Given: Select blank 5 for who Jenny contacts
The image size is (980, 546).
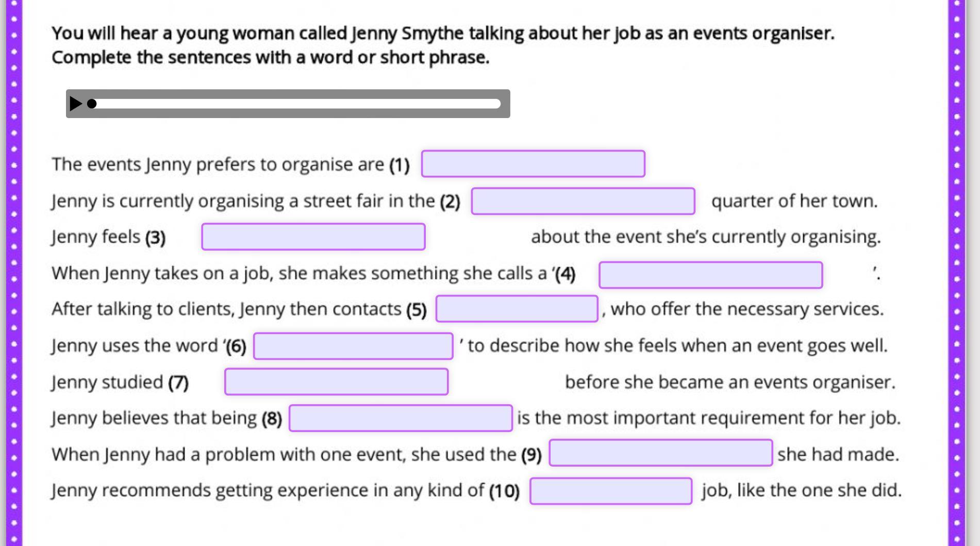Looking at the screenshot, I should 517,309.
